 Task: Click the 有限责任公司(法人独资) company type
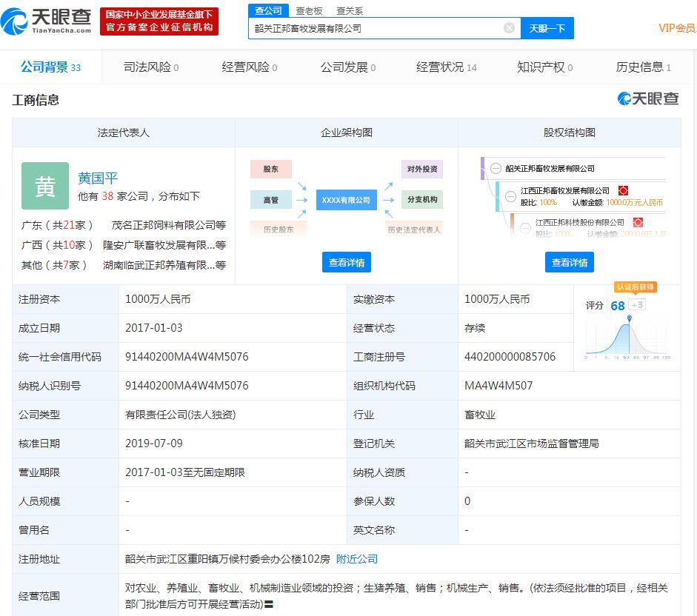click(x=181, y=414)
